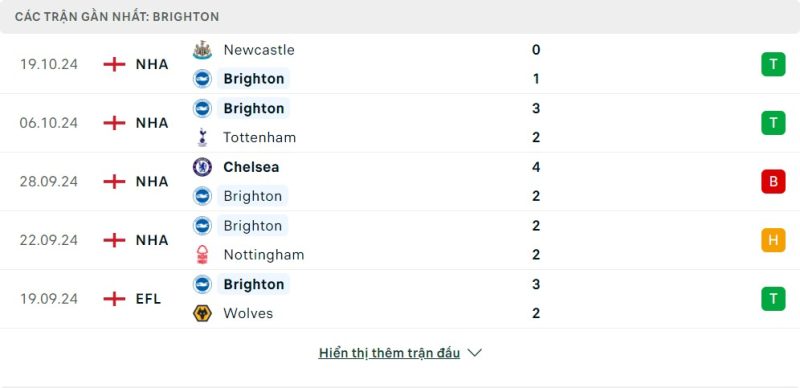This screenshot has width=800, height=388.
Task: Click the EFL competition label
Action: [x=148, y=299]
